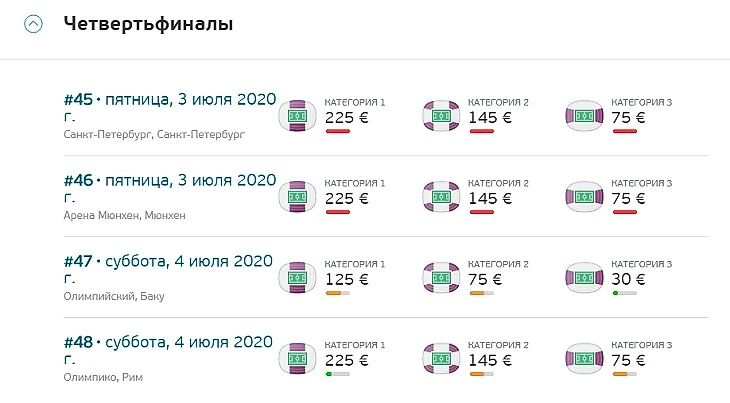Image resolution: width=730 pixels, height=403 pixels.
Task: Select the 75 € Category 3 price, match #48
Action: point(628,359)
